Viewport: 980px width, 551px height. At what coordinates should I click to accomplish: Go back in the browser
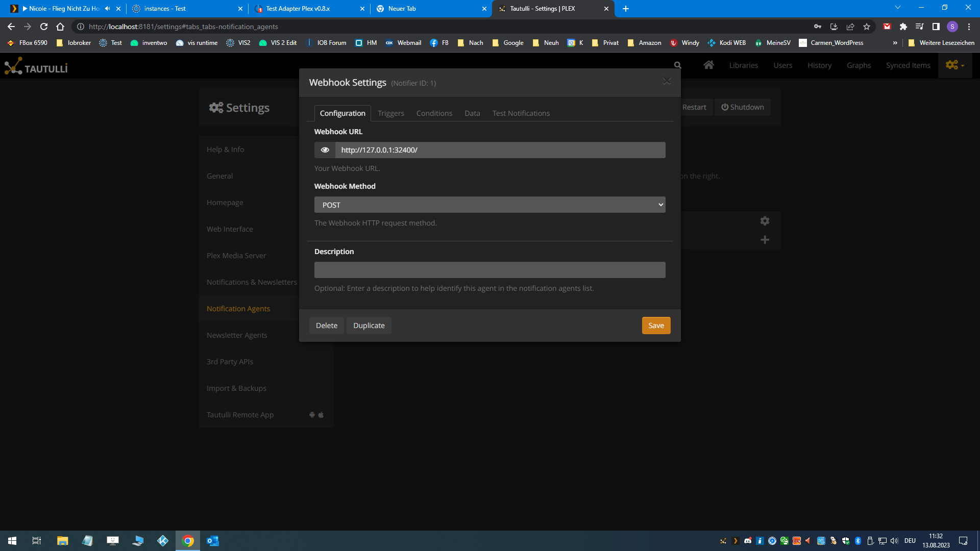coord(11,27)
